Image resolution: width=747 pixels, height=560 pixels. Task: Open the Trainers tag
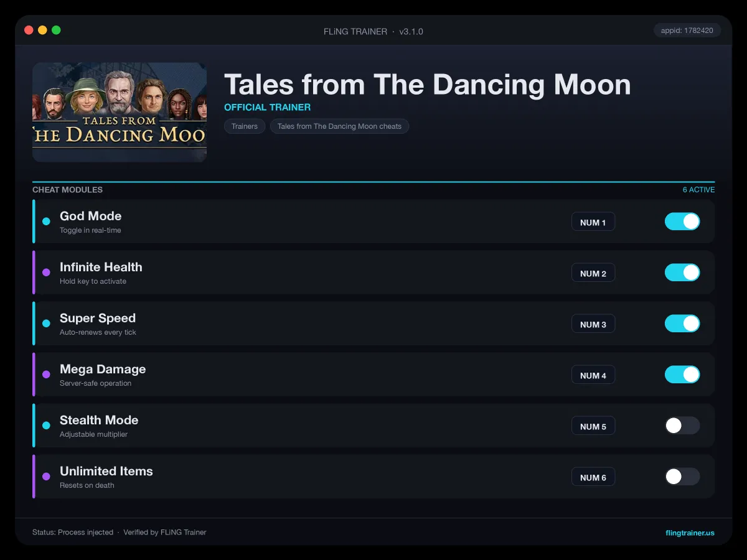(x=245, y=126)
